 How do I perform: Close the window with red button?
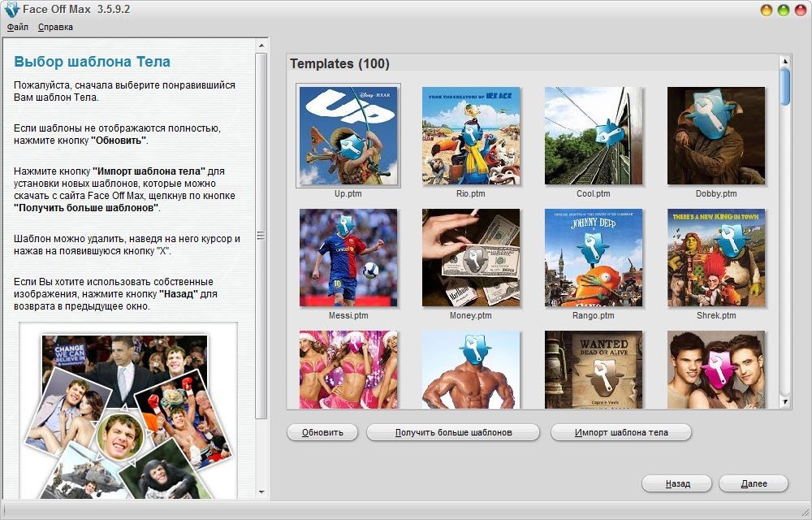point(801,10)
